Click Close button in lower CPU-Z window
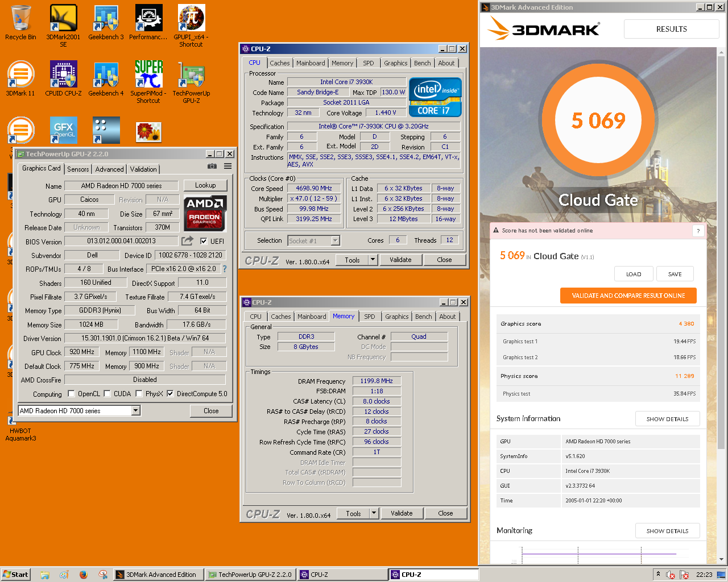 pos(445,513)
